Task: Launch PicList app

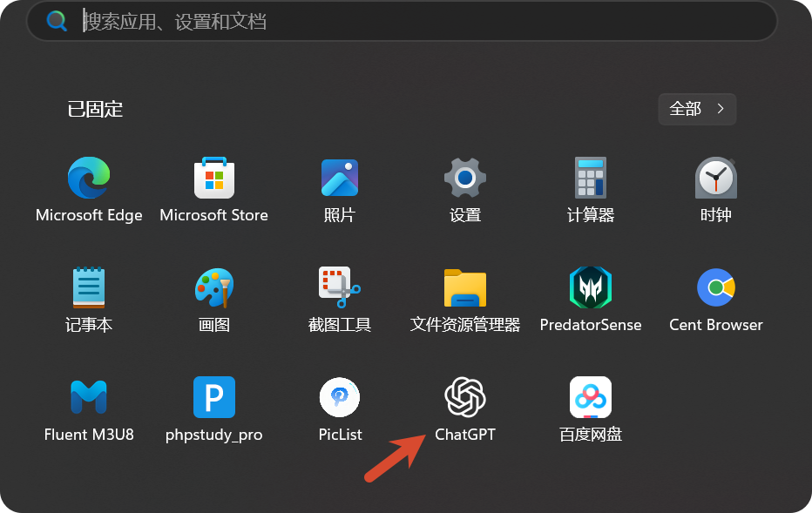Action: click(x=340, y=409)
